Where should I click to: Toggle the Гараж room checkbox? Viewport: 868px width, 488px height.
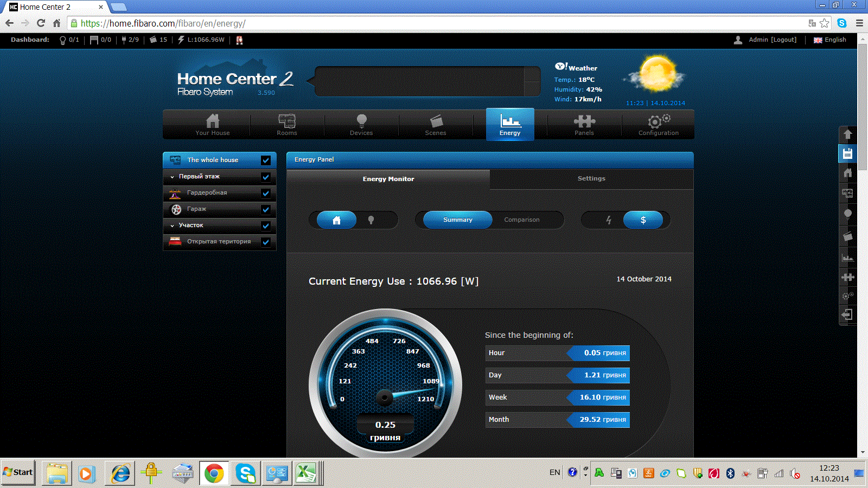[x=266, y=209]
